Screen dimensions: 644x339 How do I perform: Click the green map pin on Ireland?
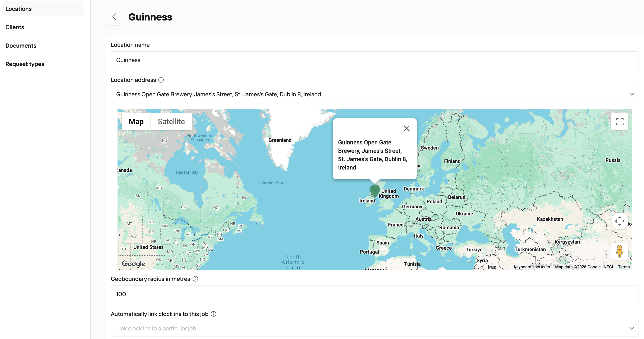pyautogui.click(x=375, y=191)
